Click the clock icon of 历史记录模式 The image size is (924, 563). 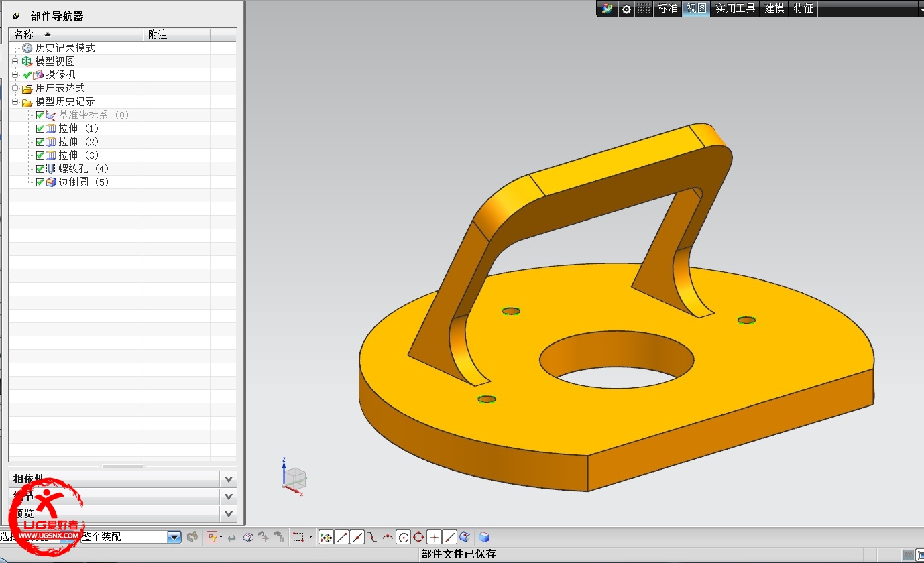tap(27, 48)
